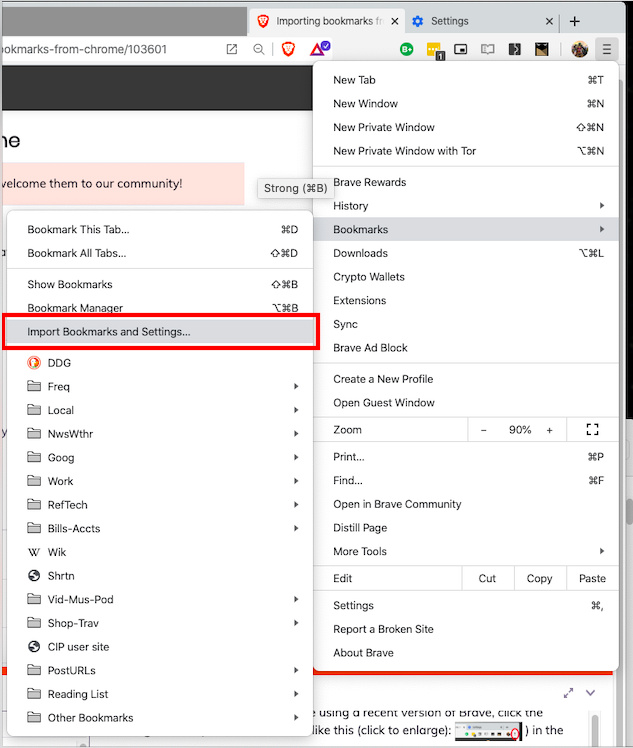Click the collapse chevron below menu
The width and height of the screenshot is (633, 748).
point(591,693)
